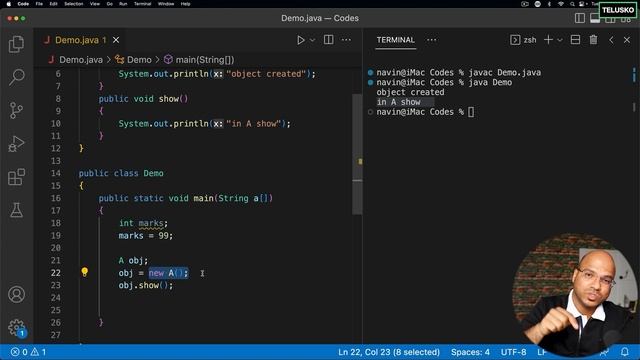The height and width of the screenshot is (360, 640).
Task: Click Ln 22, Col 23 status entry
Action: [x=389, y=352]
